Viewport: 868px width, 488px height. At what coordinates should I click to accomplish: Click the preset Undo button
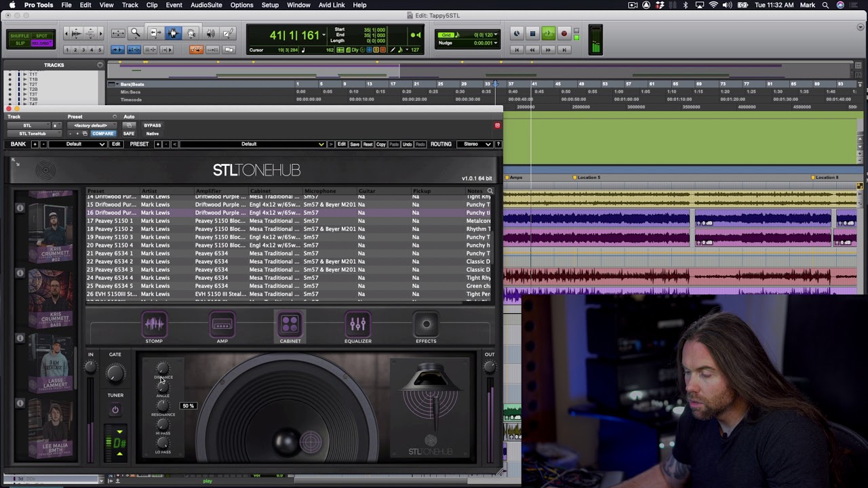point(408,144)
